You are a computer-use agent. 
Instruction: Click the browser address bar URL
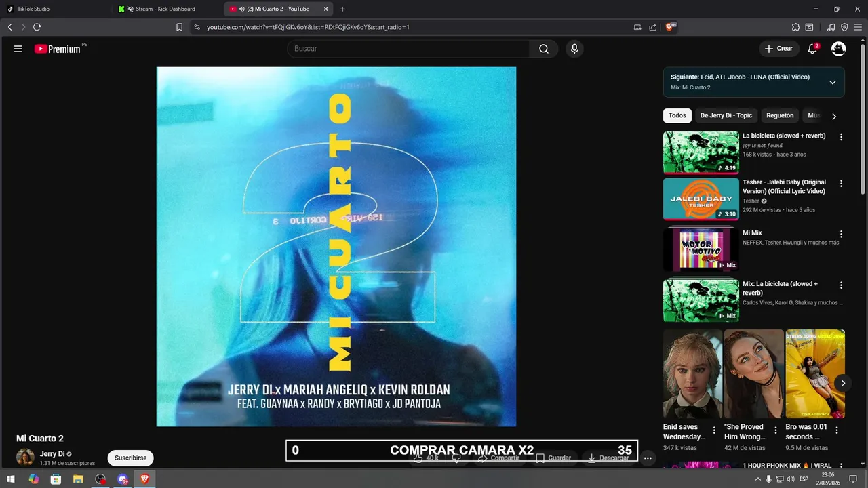(x=308, y=27)
